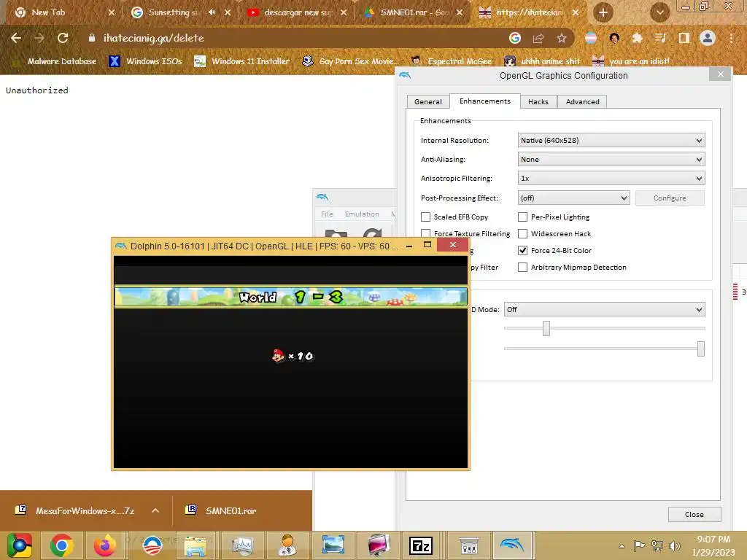
Task: Open File menu in Dolphin main window
Action: point(327,214)
